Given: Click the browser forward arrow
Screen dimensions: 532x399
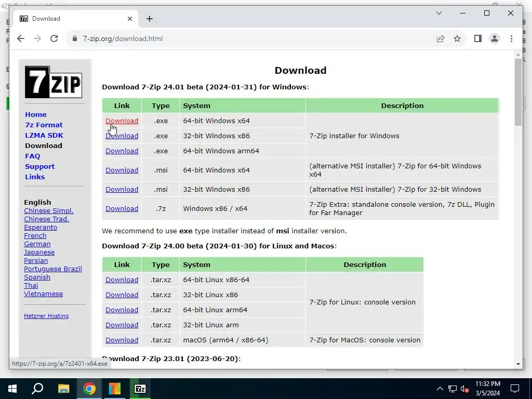Looking at the screenshot, I should 37,38.
